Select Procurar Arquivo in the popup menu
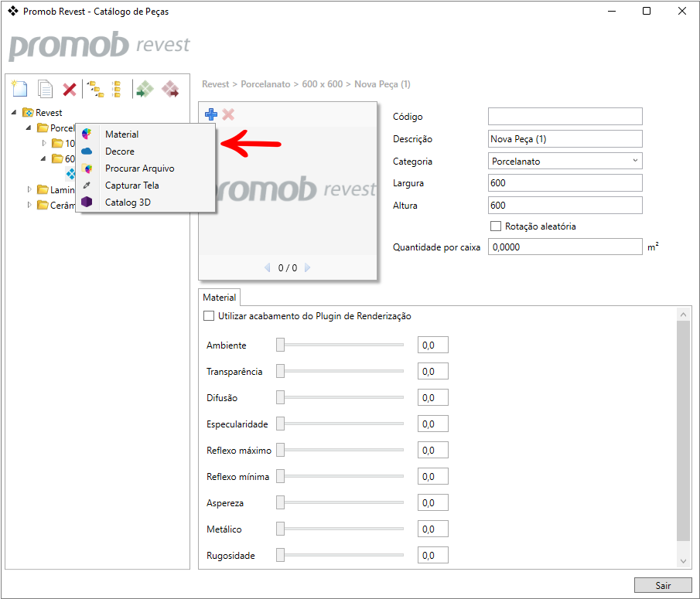 point(145,168)
